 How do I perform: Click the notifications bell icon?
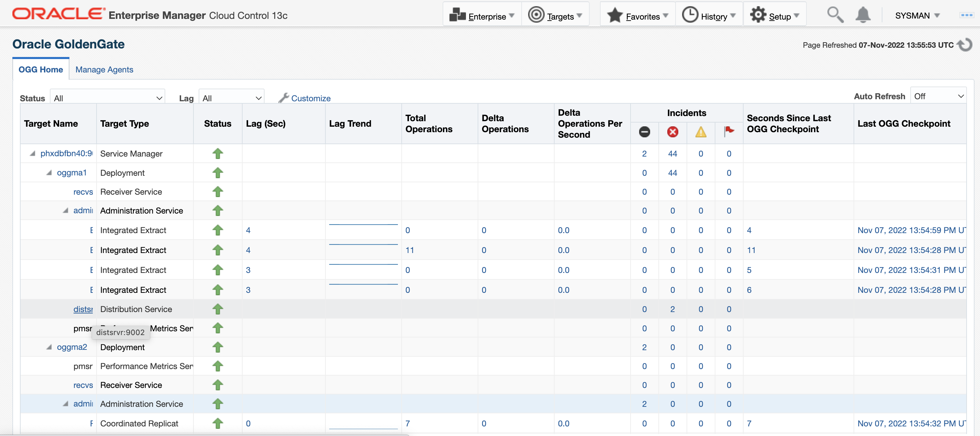863,15
